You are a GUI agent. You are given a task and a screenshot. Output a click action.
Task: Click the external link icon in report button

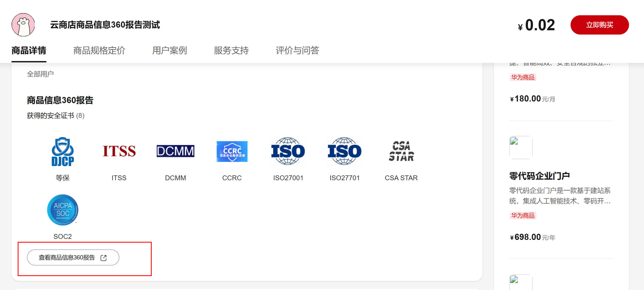point(103,258)
